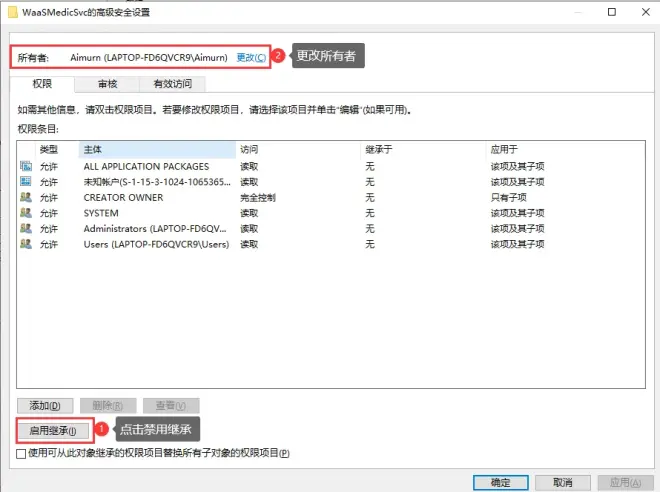Click the folder icon in title bar

click(13, 12)
